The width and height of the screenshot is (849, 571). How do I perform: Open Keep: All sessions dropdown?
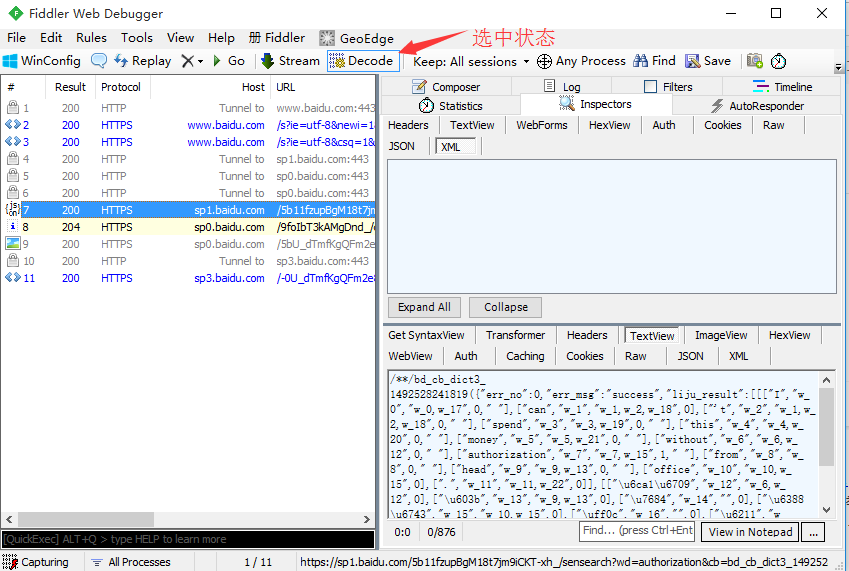(471, 61)
